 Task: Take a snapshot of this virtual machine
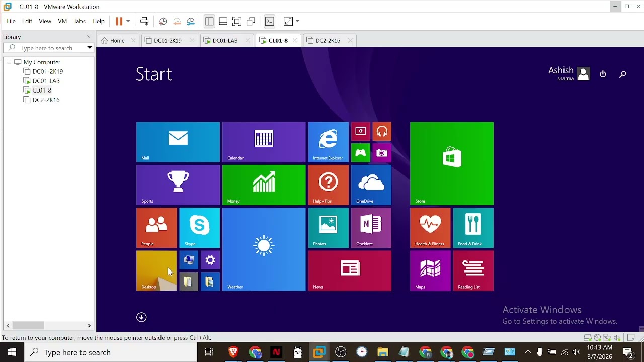coord(163,22)
